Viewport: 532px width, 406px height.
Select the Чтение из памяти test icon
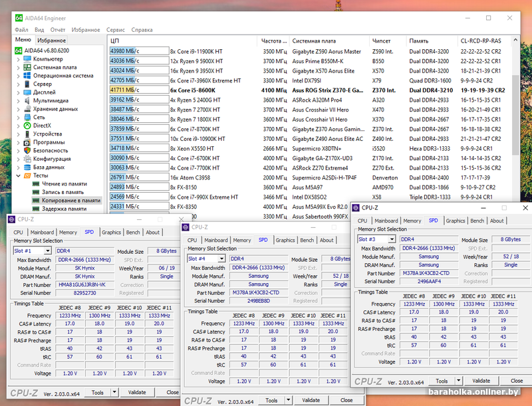tap(37, 184)
